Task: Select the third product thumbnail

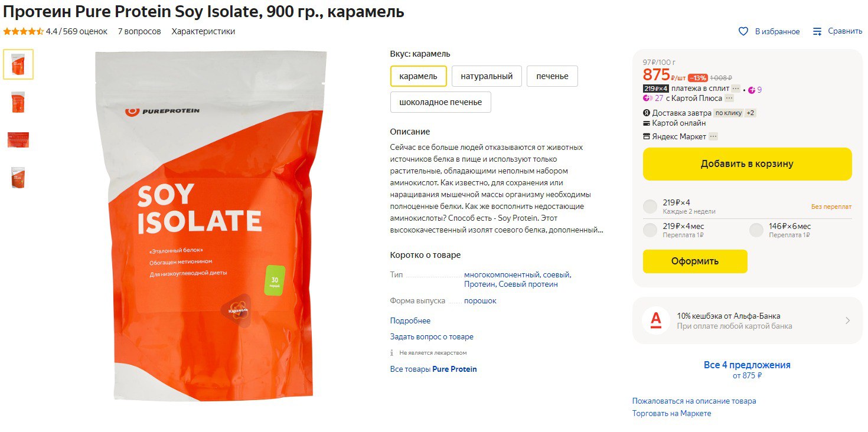Action: (x=18, y=140)
